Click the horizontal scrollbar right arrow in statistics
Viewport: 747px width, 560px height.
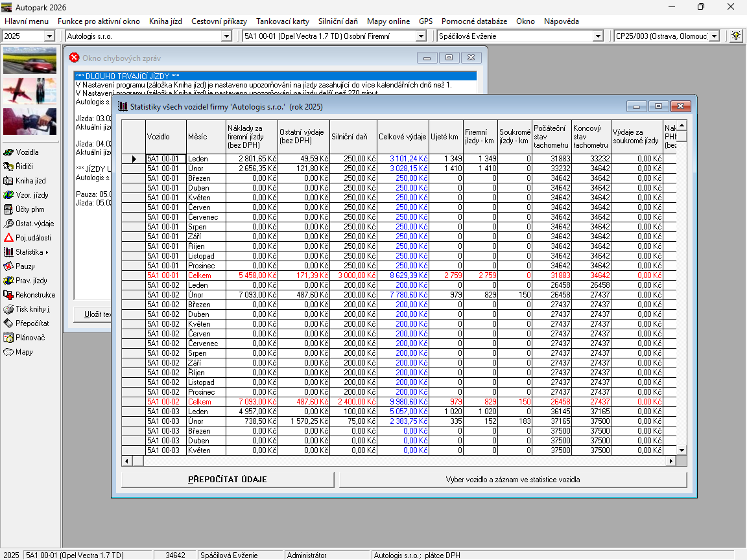[x=671, y=461]
